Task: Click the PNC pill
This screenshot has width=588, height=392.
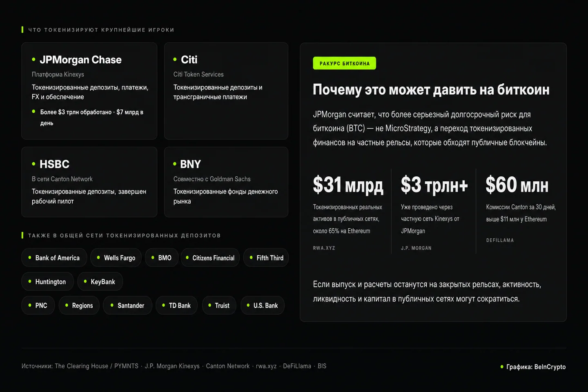Action: pyautogui.click(x=38, y=305)
